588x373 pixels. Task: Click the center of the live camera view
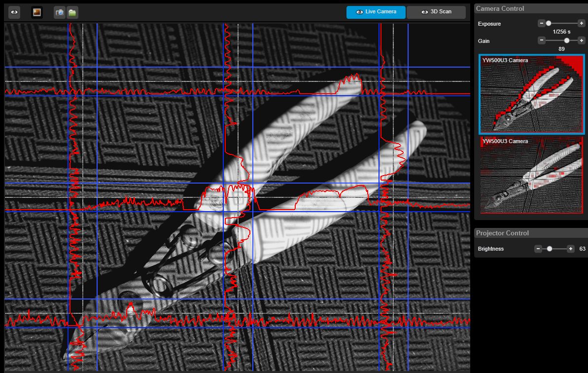click(x=237, y=197)
